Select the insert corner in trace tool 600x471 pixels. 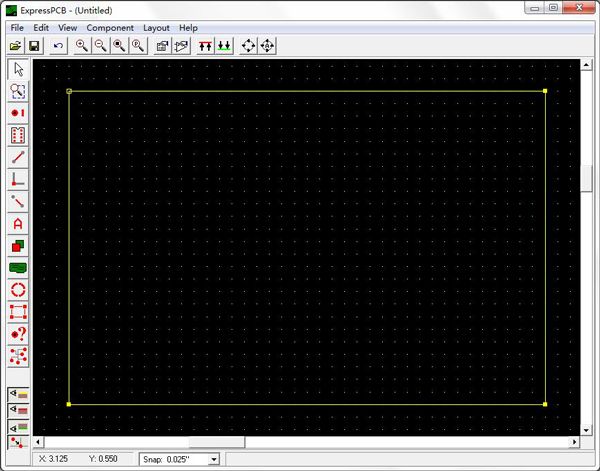(18, 179)
